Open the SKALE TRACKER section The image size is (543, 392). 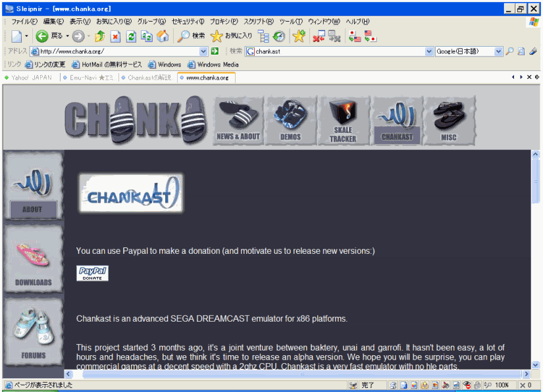(x=343, y=120)
